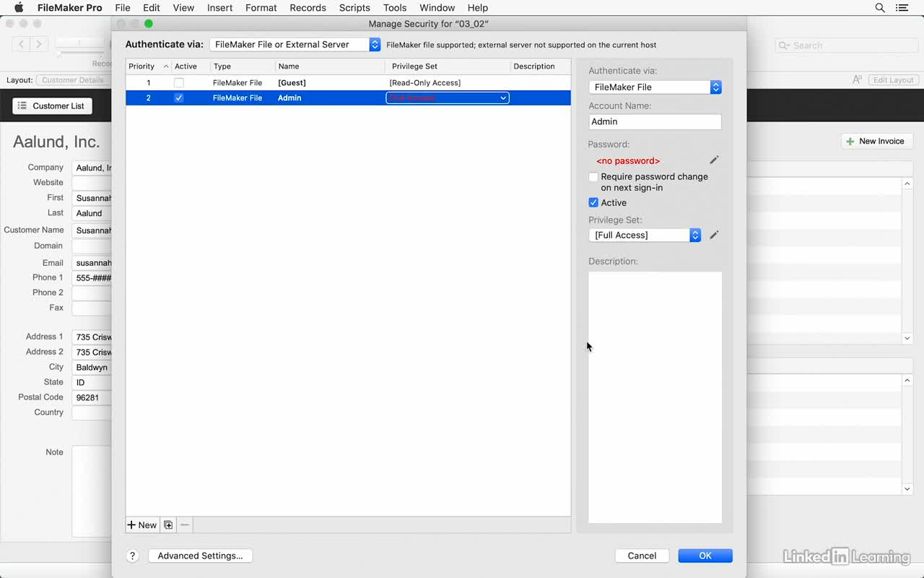
Task: Toggle Active checkbox for Admin row
Action: coord(179,98)
